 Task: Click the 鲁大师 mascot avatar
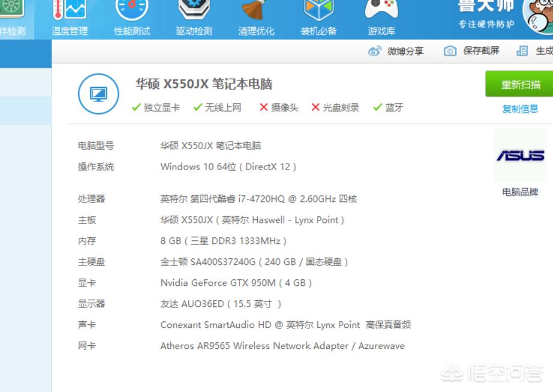pos(538,16)
